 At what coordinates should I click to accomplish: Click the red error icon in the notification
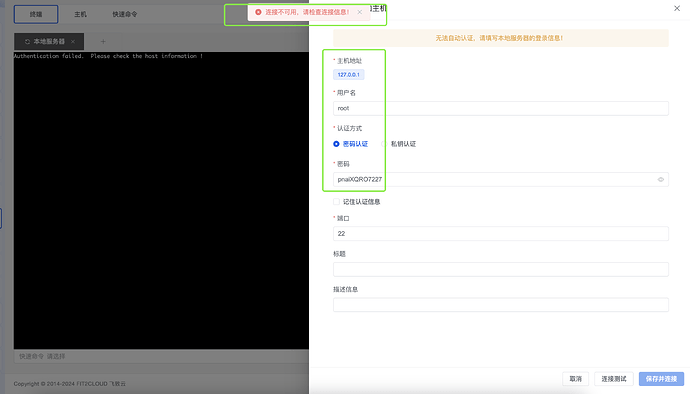pyautogui.click(x=258, y=12)
